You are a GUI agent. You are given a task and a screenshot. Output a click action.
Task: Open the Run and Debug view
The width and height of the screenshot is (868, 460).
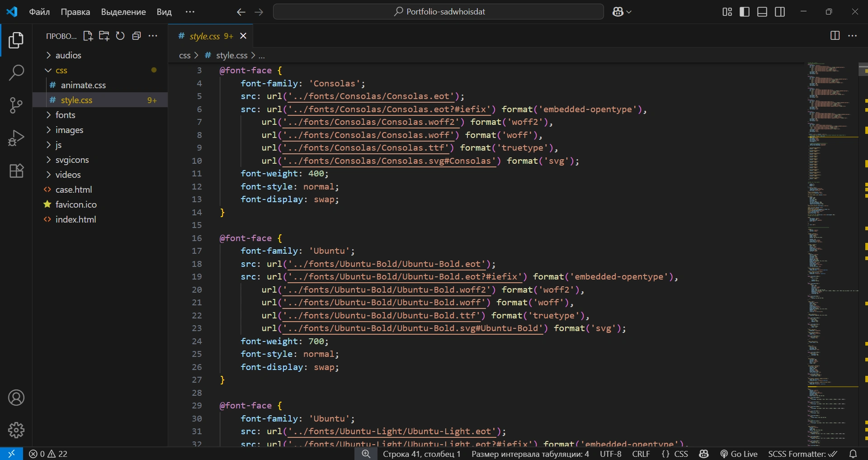click(16, 138)
